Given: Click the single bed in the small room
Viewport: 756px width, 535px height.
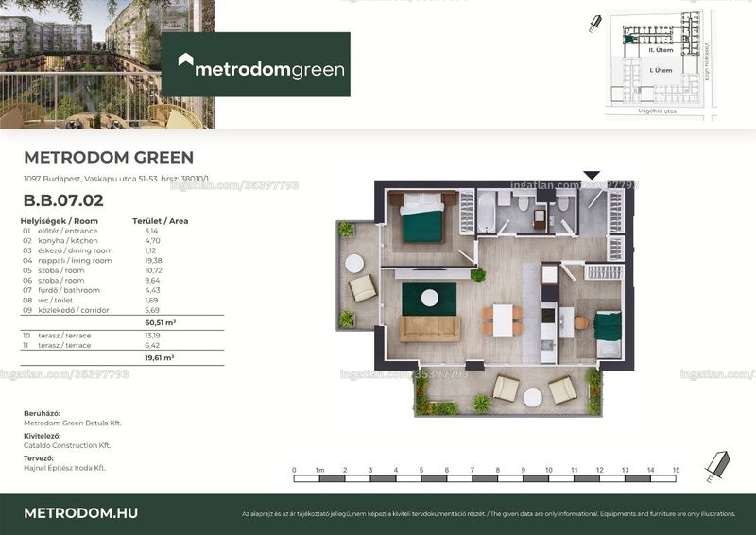Looking at the screenshot, I should pyautogui.click(x=609, y=335).
